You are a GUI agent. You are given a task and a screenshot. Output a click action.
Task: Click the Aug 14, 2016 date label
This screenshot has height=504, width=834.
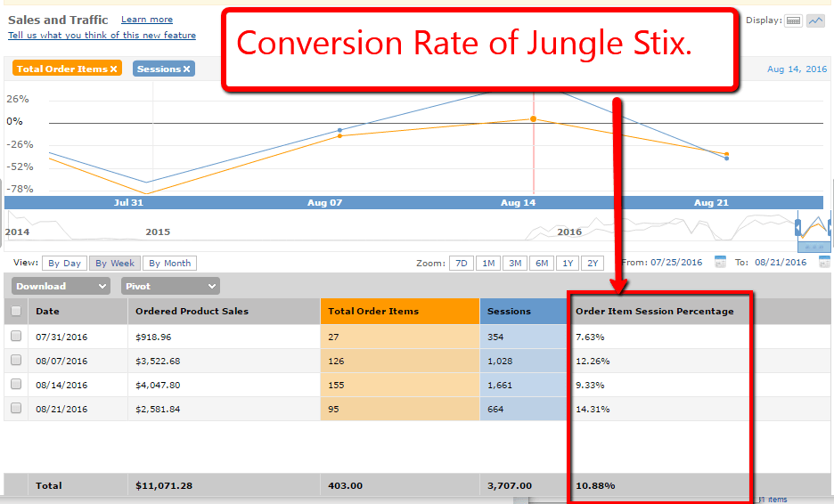797,69
